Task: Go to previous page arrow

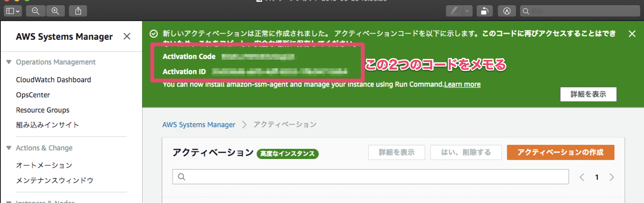Action: click(x=582, y=177)
